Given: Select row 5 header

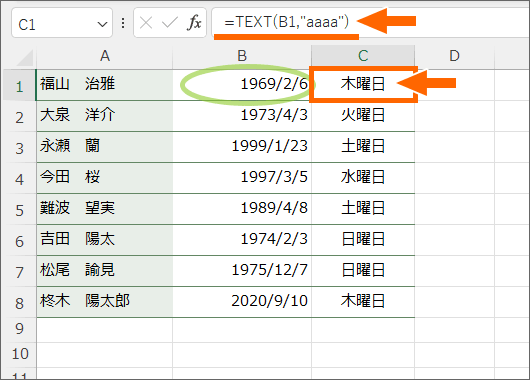Looking at the screenshot, I should click(x=19, y=209).
